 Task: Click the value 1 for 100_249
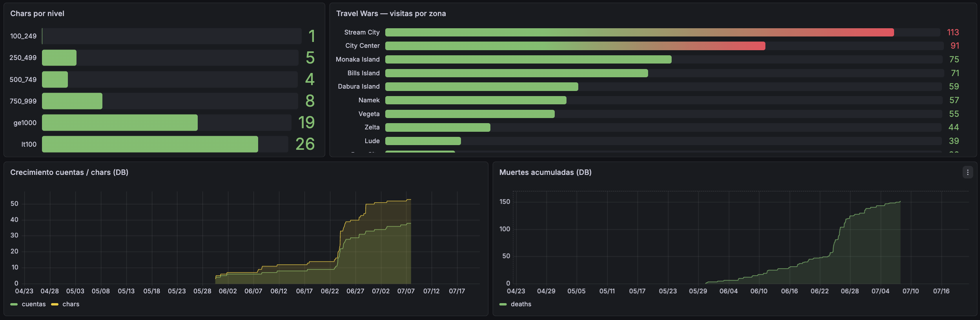point(312,36)
